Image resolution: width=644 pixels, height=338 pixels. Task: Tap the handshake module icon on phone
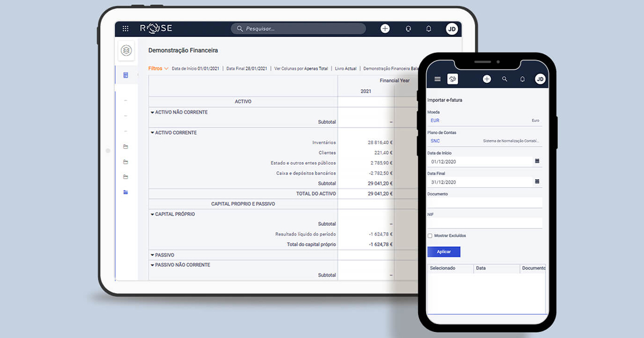(452, 79)
